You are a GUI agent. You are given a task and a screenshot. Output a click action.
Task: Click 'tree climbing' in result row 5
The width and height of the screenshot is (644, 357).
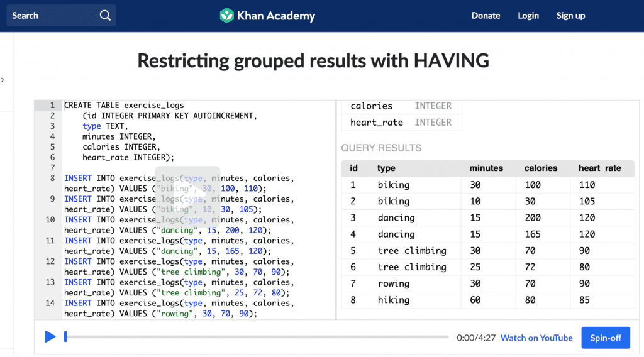(x=412, y=251)
